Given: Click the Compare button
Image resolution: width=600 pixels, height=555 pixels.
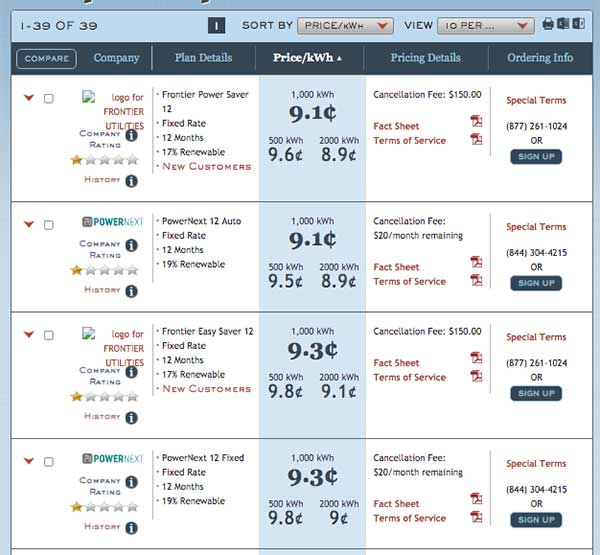Looking at the screenshot, I should [x=46, y=59].
